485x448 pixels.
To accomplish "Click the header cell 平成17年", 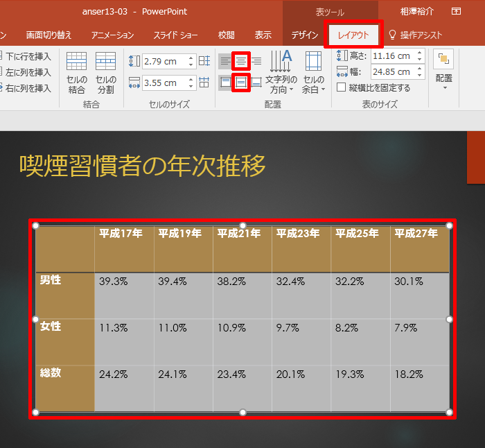I will (124, 249).
